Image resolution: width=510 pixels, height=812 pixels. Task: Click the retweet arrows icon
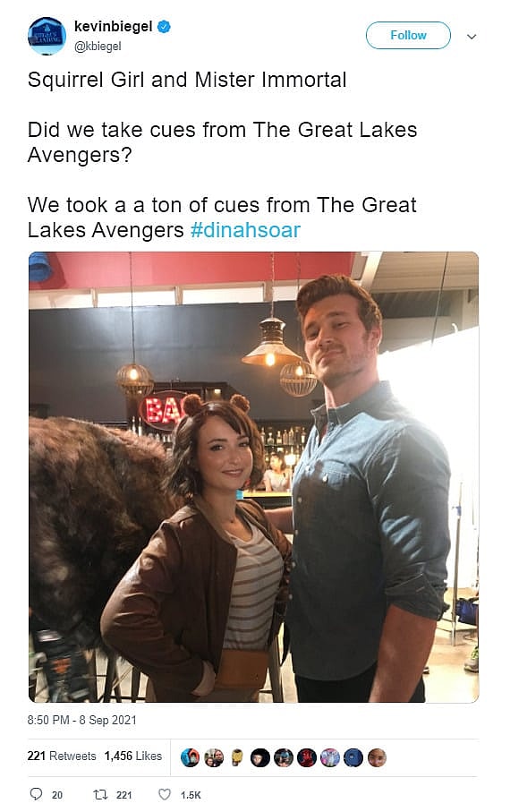(100, 794)
